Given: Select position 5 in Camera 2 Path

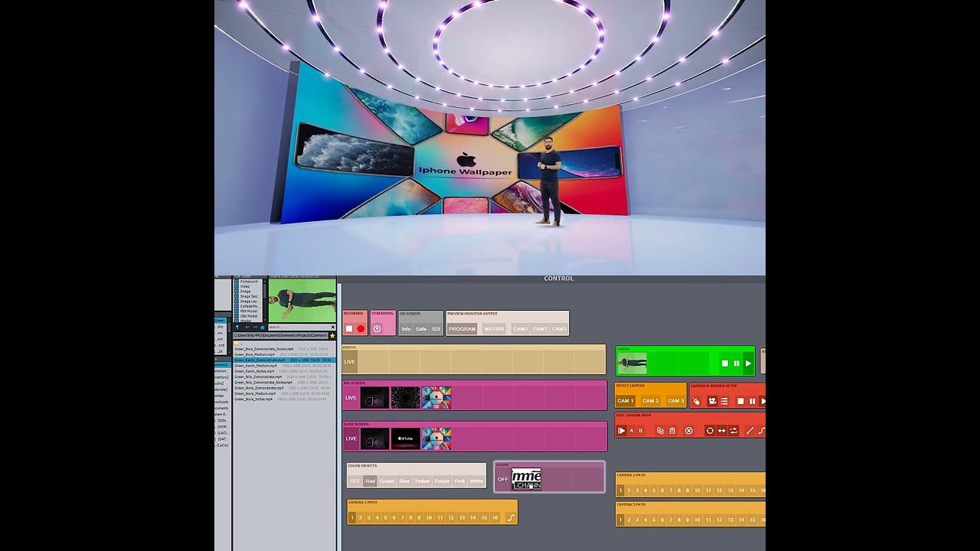Looking at the screenshot, I should pyautogui.click(x=654, y=491).
